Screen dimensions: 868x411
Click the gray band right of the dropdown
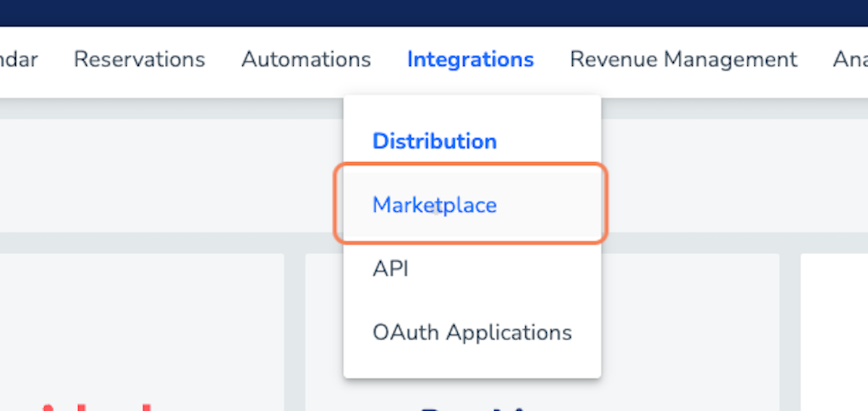pyautogui.click(x=731, y=174)
